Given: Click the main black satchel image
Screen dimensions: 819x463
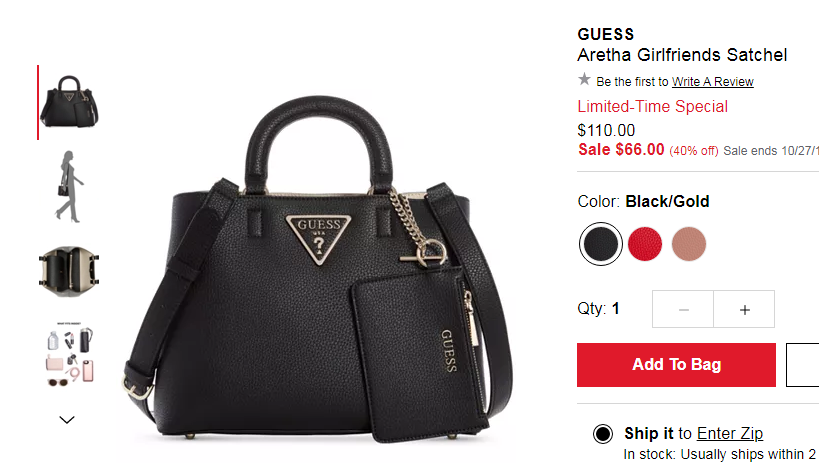Looking at the screenshot, I should point(319,269).
